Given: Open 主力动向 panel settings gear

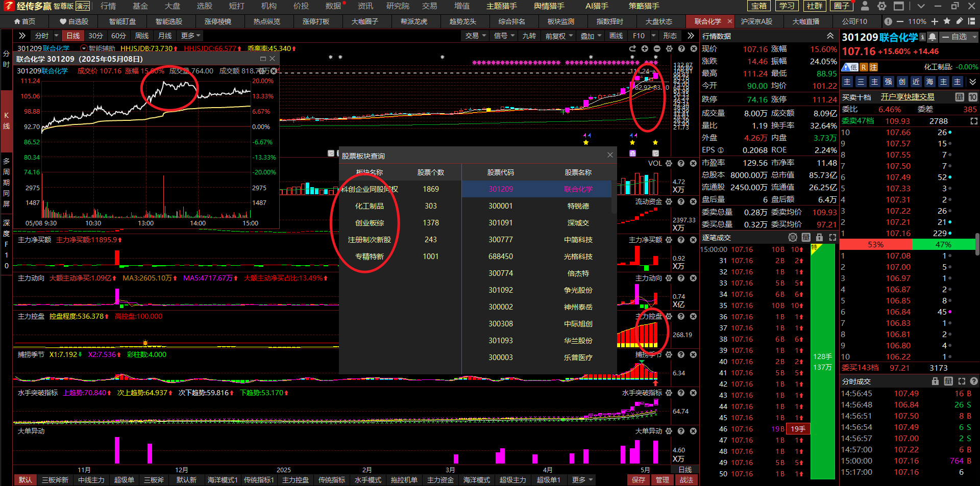Looking at the screenshot, I should tap(669, 278).
